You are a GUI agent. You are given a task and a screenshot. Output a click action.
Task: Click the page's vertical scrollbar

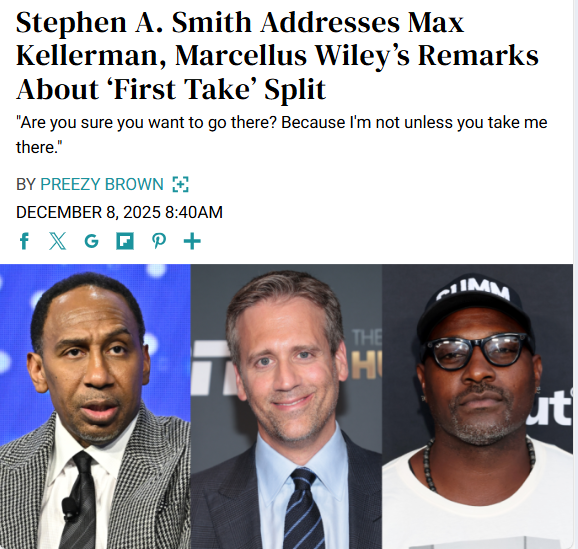point(575,274)
